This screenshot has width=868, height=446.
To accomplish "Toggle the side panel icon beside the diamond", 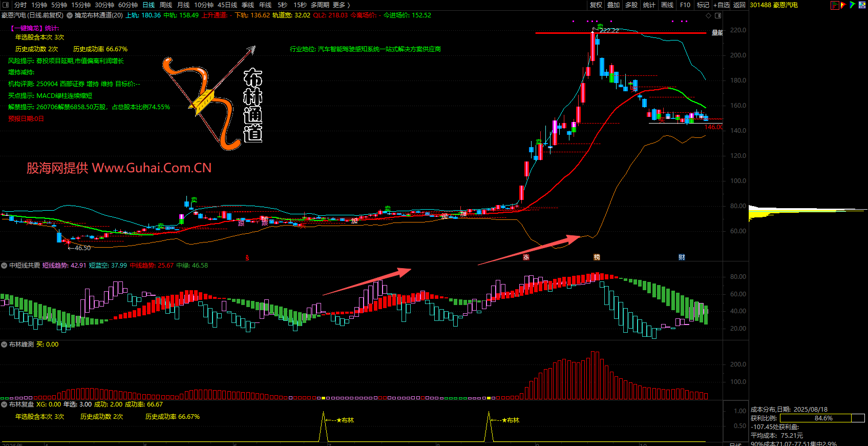I will [x=718, y=15].
